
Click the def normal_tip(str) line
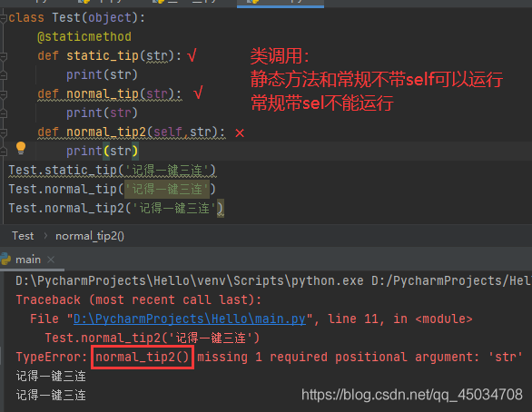tap(110, 94)
